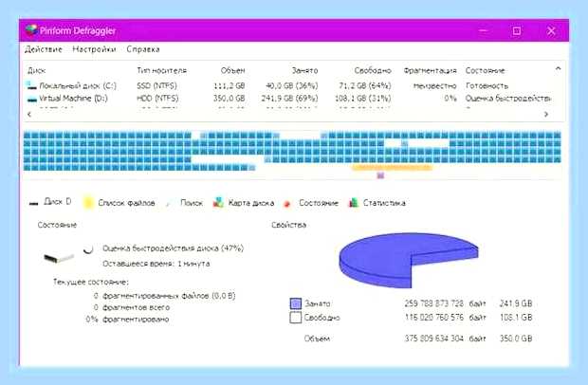Sort by the Фрагментация column header
The height and width of the screenshot is (385, 588).
[x=431, y=70]
